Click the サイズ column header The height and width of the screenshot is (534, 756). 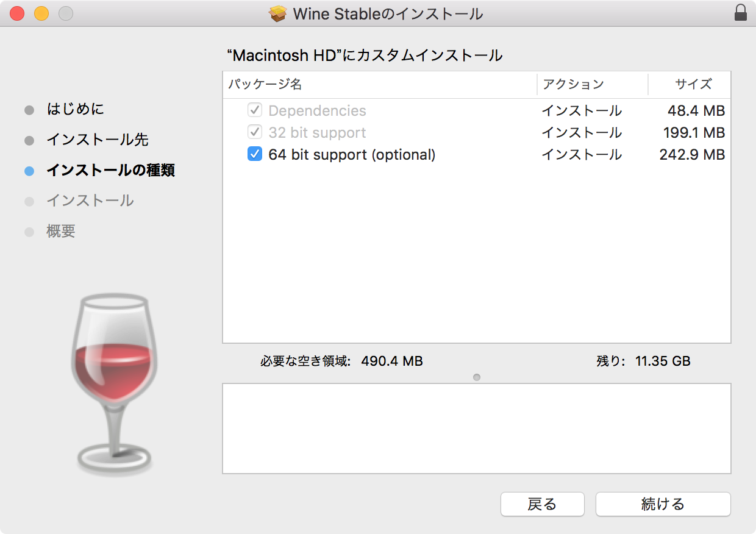692,84
